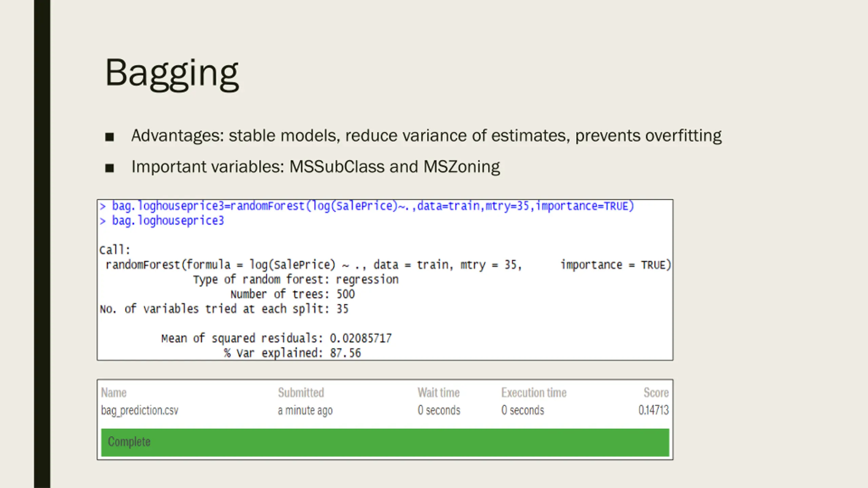Click the 'a minute ago' submitted value
This screenshot has width=868, height=488.
[305, 410]
